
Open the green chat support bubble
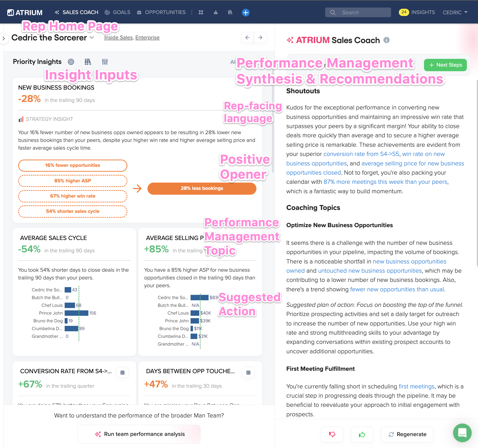462,433
